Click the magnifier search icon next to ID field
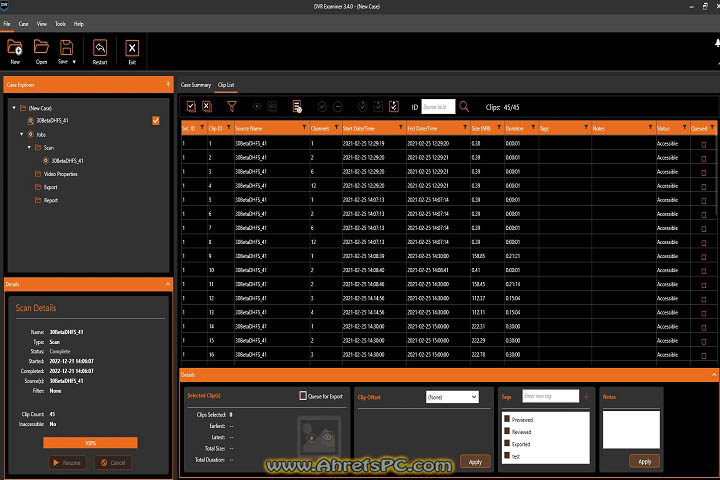This screenshot has height=480, width=720. [464, 107]
